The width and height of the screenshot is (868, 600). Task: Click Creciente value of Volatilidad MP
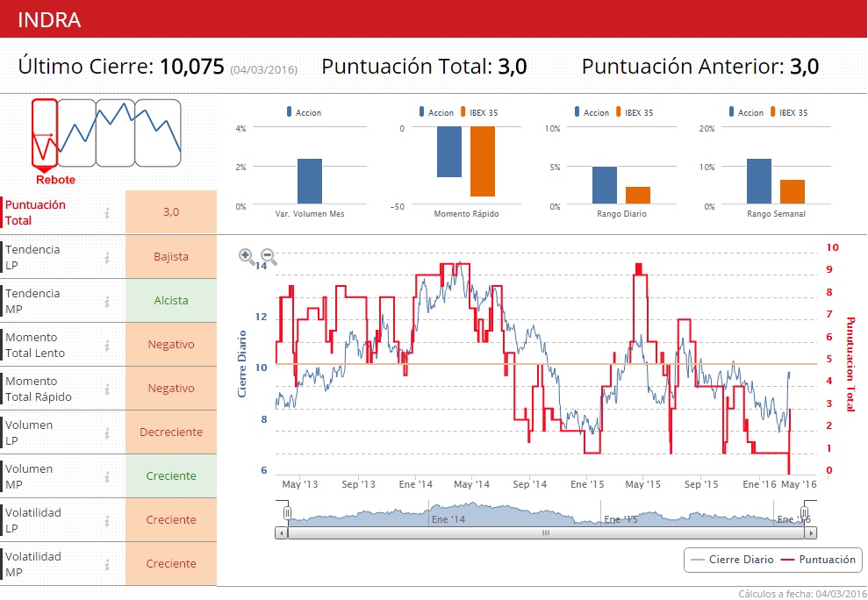(x=171, y=563)
